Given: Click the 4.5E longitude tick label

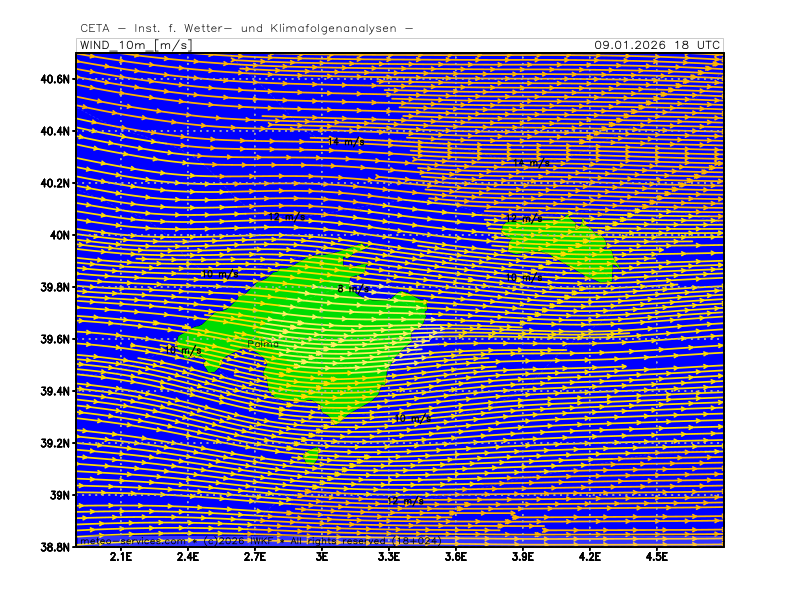Looking at the screenshot, I should tap(656, 557).
